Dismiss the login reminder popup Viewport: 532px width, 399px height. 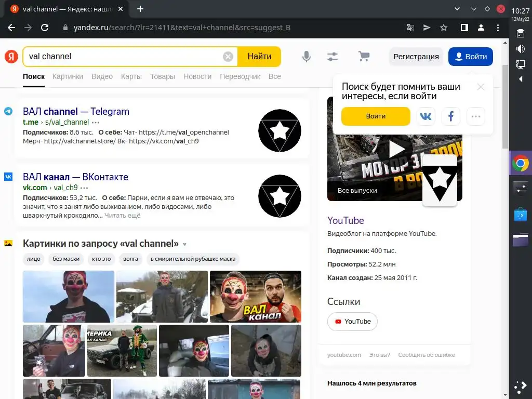tap(481, 87)
